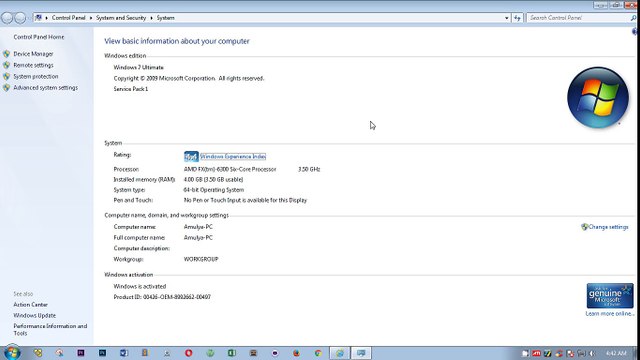Screen dimensions: 640x360
Task: Open Advanced system settings
Action: pos(45,88)
